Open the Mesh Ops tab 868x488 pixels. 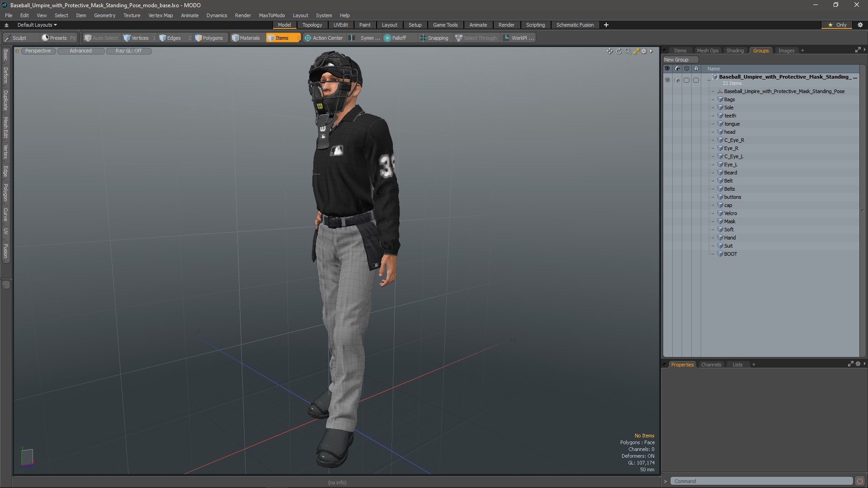[707, 51]
